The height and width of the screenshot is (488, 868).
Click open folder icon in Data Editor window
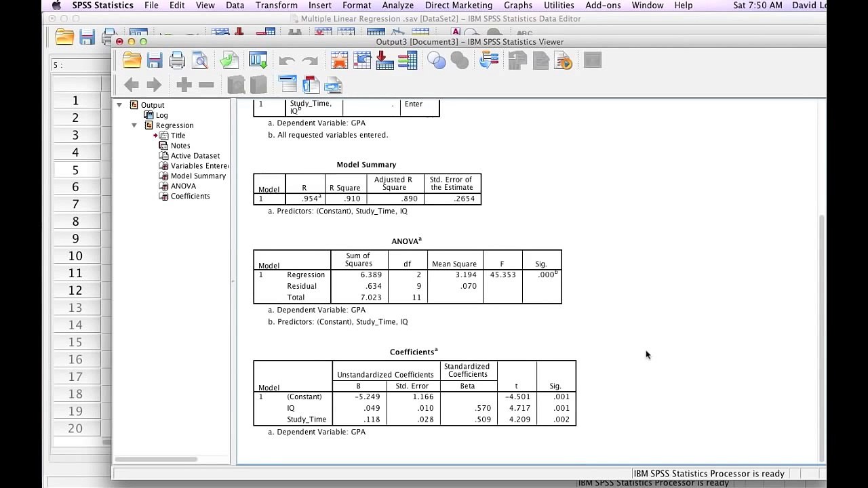click(65, 37)
